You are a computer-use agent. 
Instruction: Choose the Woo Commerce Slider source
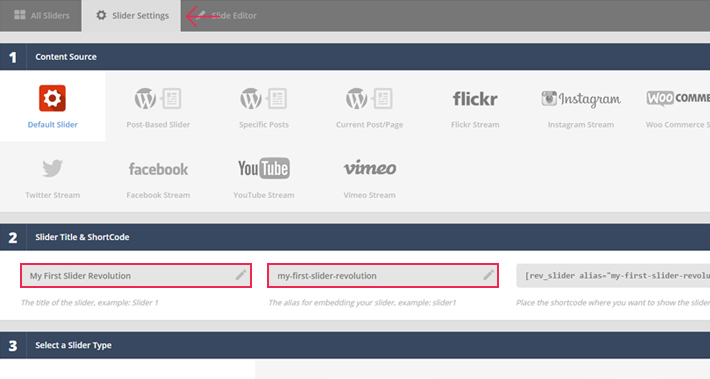(x=677, y=106)
